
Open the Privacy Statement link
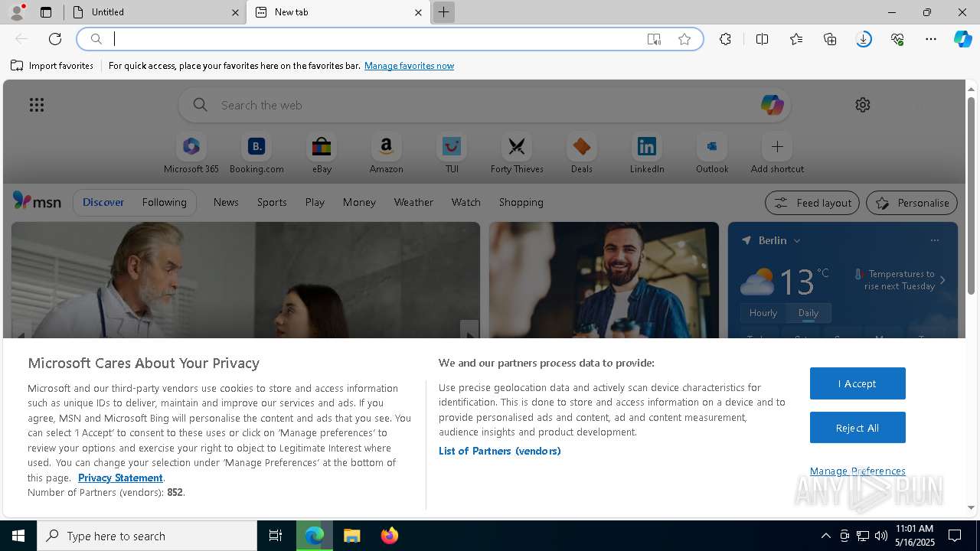(x=120, y=478)
